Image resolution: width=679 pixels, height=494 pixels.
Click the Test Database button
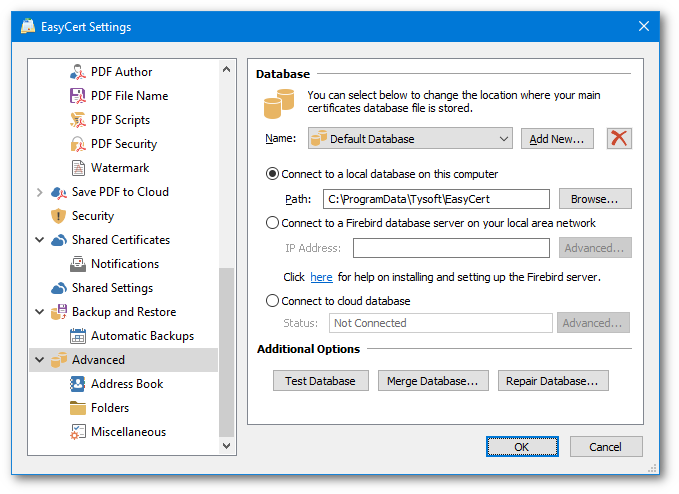(320, 381)
